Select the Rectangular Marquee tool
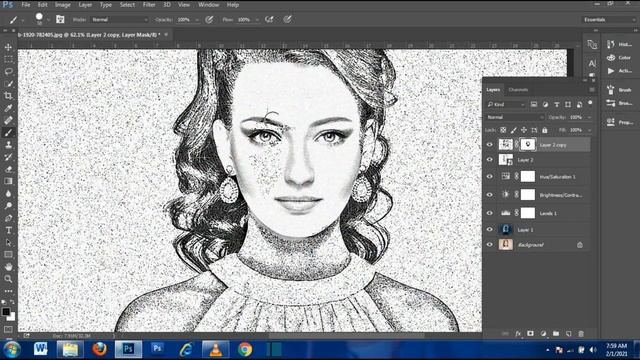Viewport: 640px width, 360px height. tap(8, 60)
